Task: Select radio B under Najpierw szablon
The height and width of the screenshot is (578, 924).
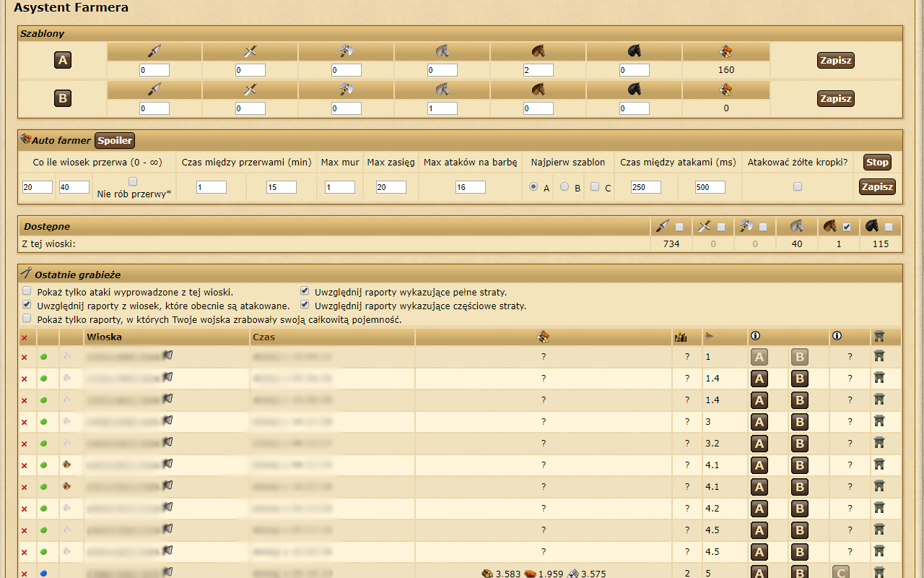Action: pos(565,186)
